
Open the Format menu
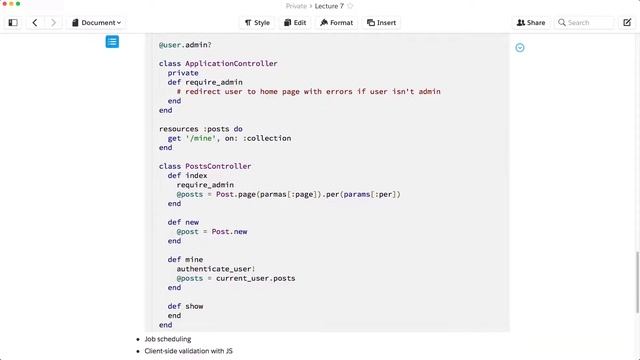pos(337,23)
